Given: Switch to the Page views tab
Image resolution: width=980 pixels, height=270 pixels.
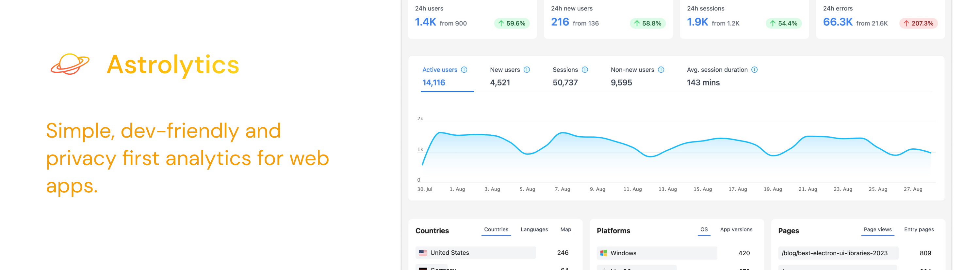Looking at the screenshot, I should coord(878,230).
